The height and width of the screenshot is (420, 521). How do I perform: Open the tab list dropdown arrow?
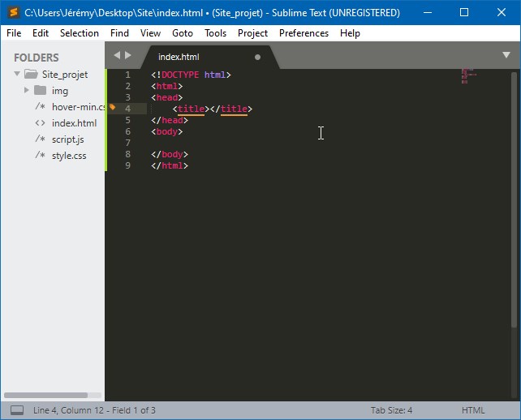(x=506, y=55)
